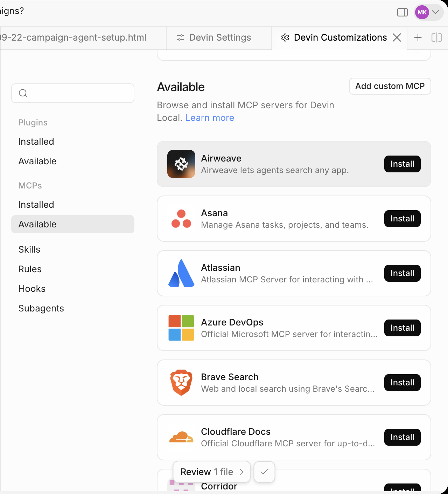Install the Asana MCP
This screenshot has width=448, height=494.
402,219
